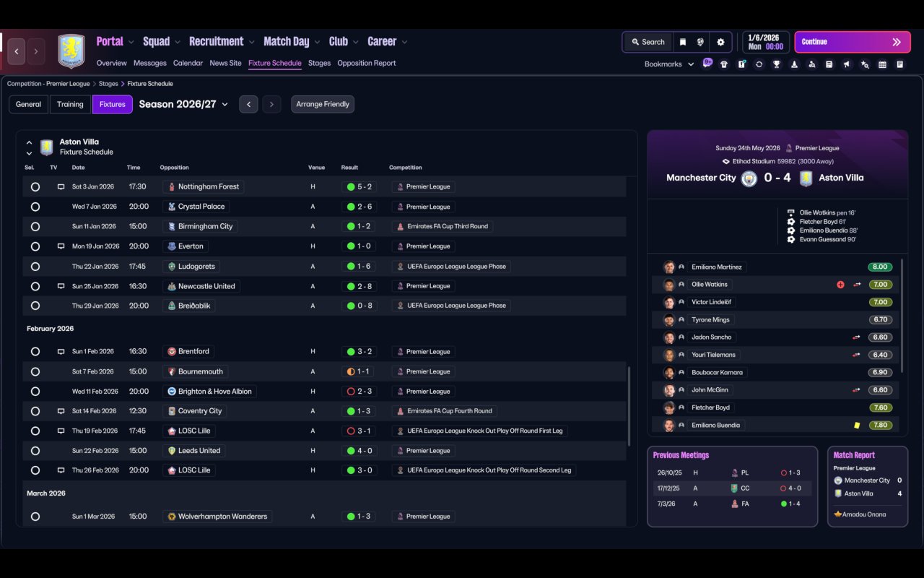Select the Newcastle United fixture radio button
The image size is (924, 578).
(x=35, y=286)
